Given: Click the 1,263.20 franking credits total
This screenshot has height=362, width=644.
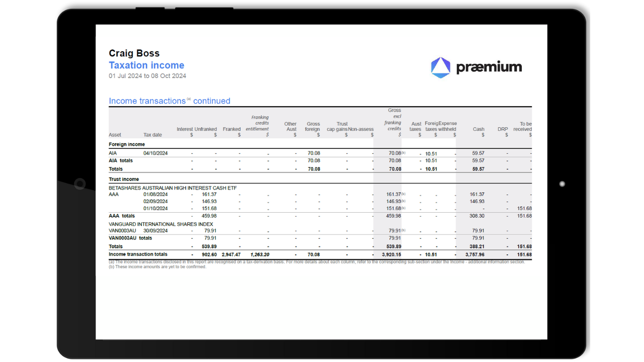Looking at the screenshot, I should (x=260, y=255).
